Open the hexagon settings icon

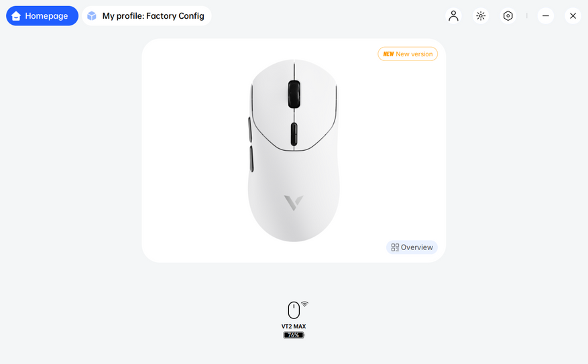click(508, 15)
